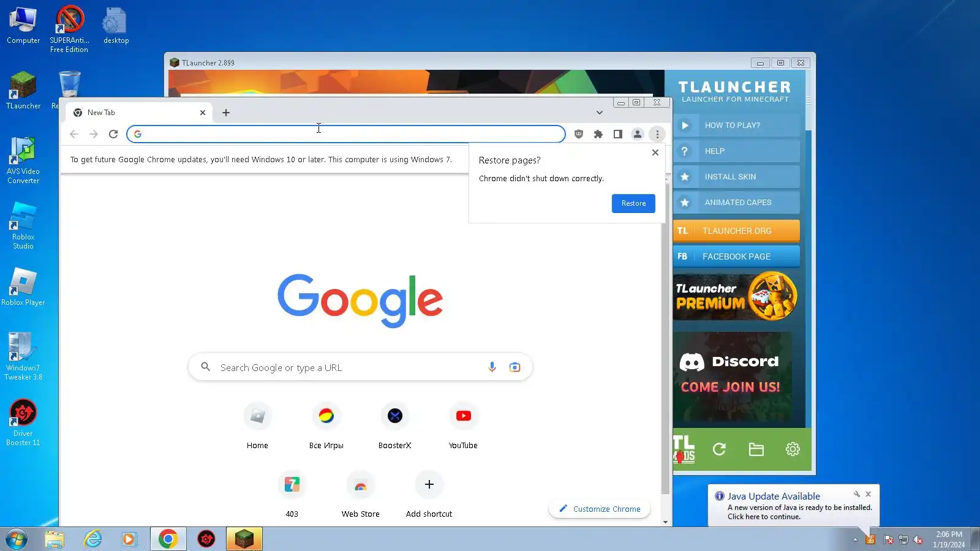980x551 pixels.
Task: Open the Home shortcut tile
Action: [x=257, y=426]
